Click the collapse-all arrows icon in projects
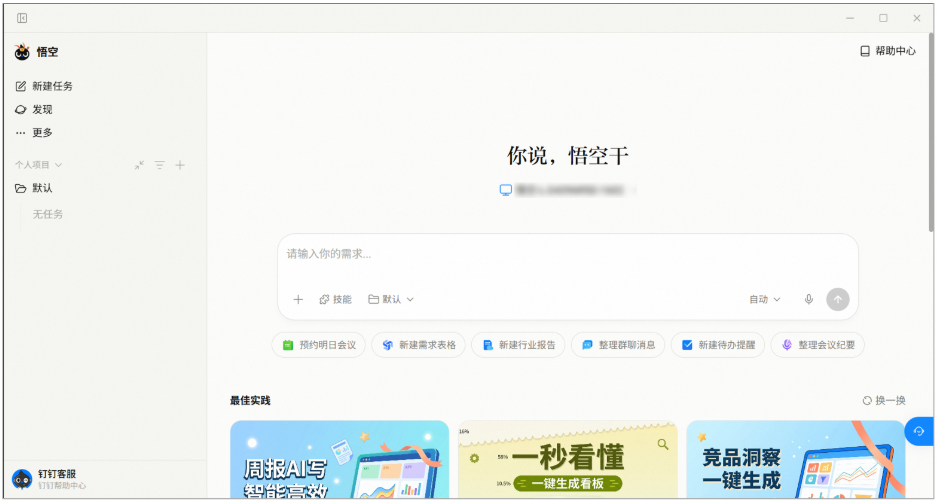This screenshot has width=937, height=501. 139,165
